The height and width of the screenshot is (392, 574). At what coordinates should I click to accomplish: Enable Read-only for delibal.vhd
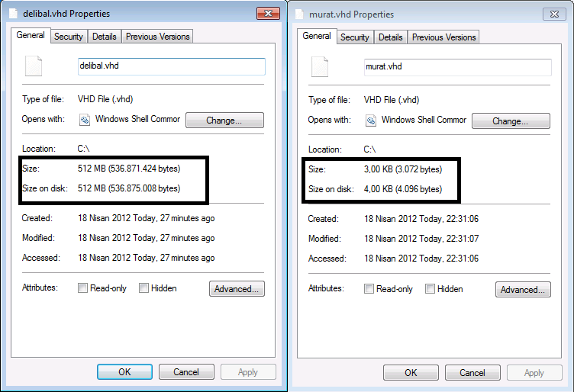click(82, 288)
